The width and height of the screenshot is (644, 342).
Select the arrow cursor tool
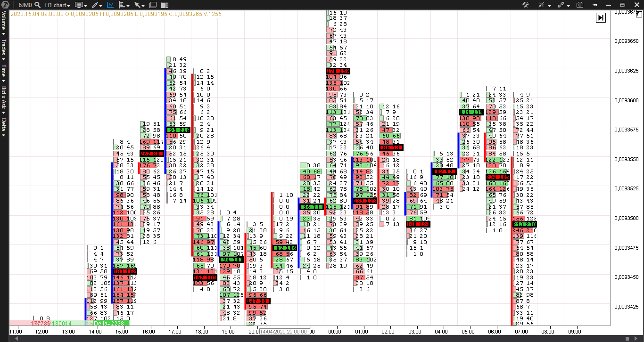click(139, 5)
